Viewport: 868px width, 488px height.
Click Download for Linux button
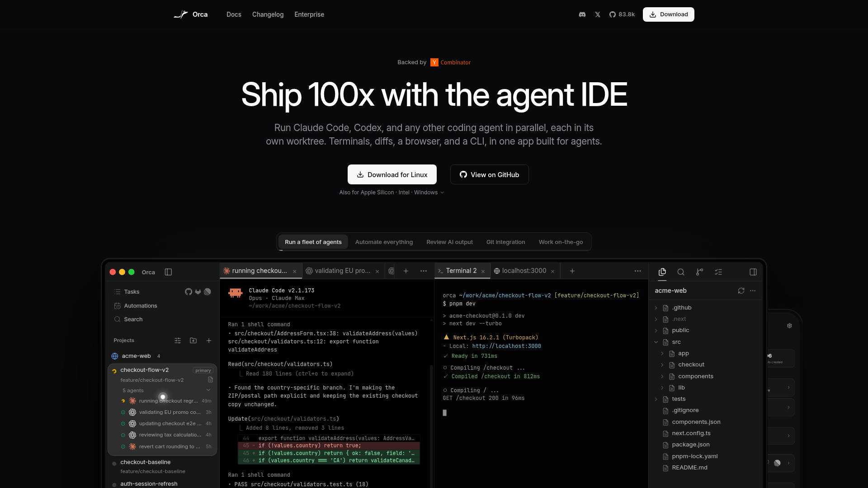pos(392,174)
